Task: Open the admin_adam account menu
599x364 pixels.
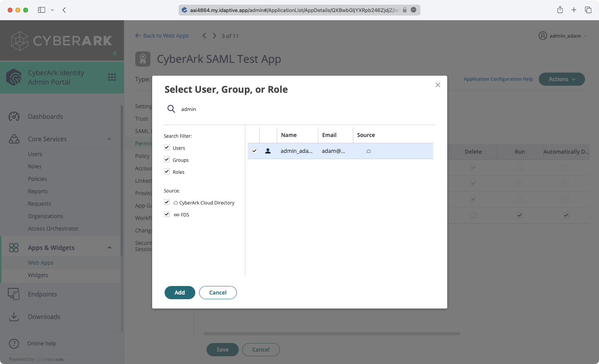Action: click(563, 36)
